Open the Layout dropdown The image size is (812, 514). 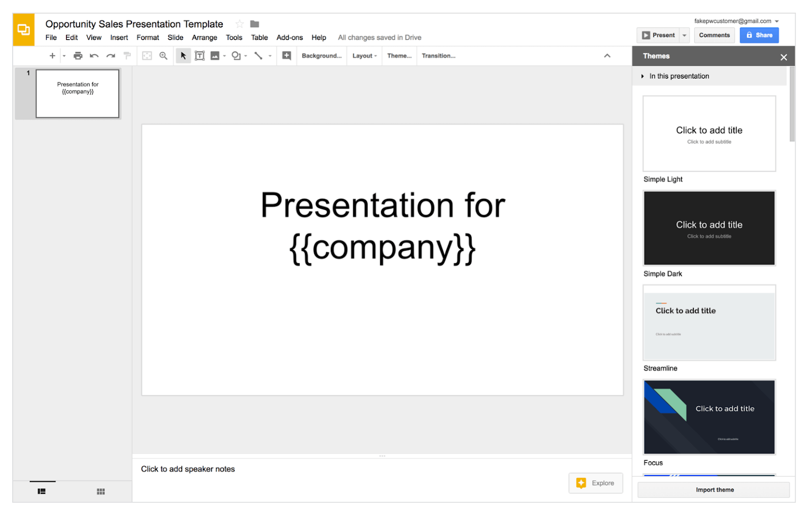(x=364, y=56)
